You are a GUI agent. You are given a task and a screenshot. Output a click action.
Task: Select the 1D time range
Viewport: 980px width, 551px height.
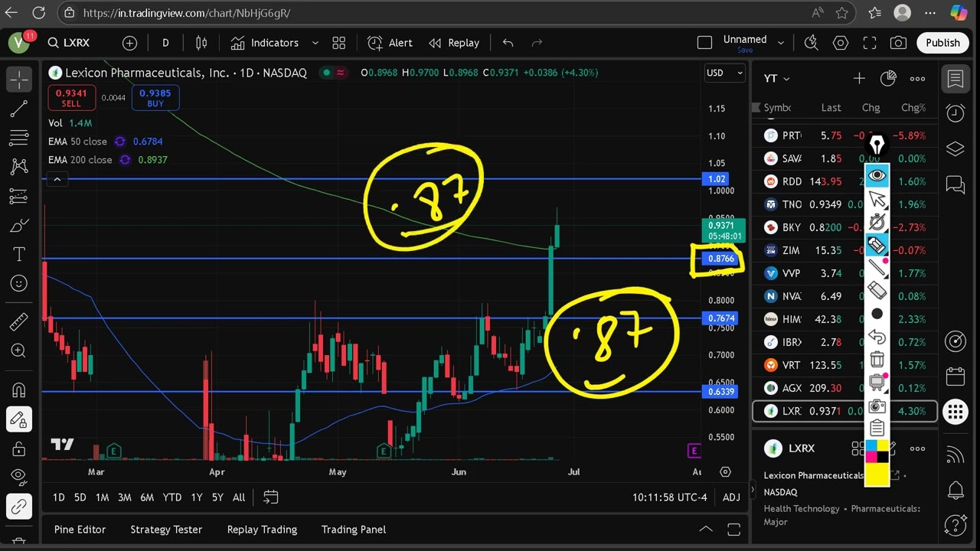[x=58, y=497]
